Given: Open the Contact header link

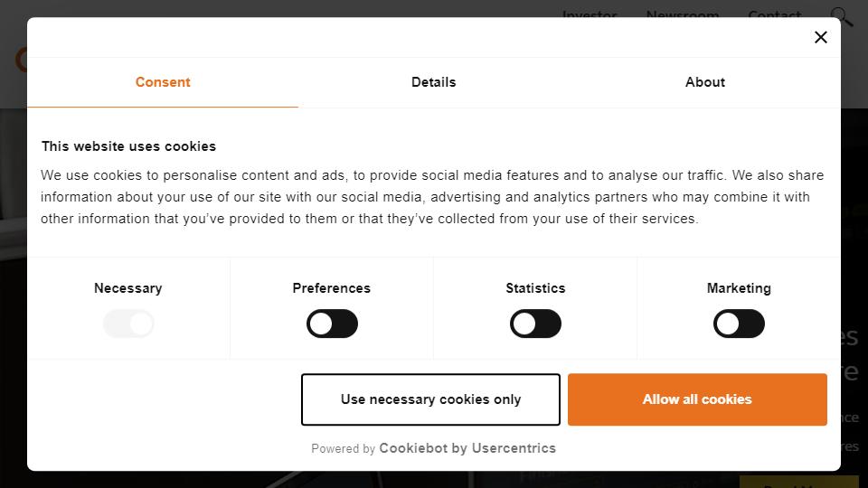Looking at the screenshot, I should pyautogui.click(x=775, y=14).
